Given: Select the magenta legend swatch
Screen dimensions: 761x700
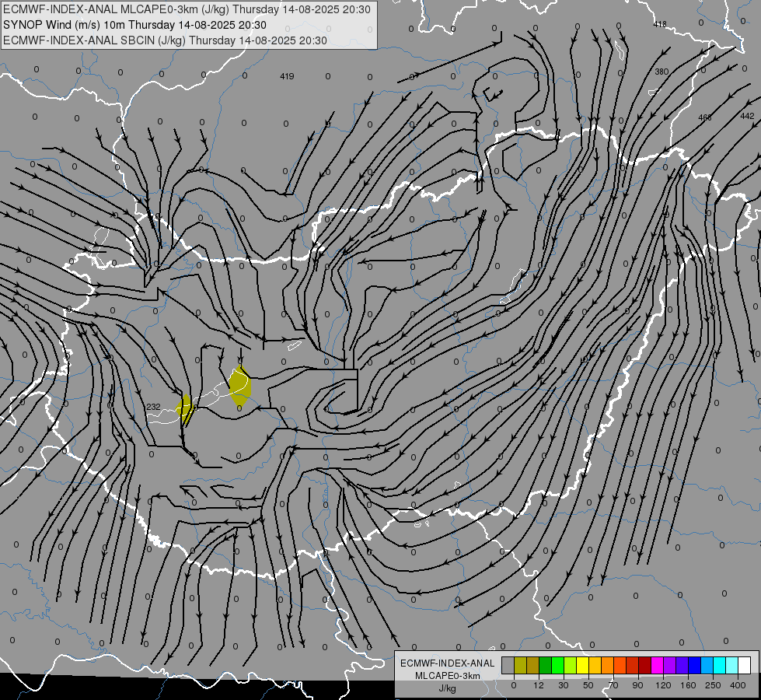Looking at the screenshot, I should coord(657,666).
